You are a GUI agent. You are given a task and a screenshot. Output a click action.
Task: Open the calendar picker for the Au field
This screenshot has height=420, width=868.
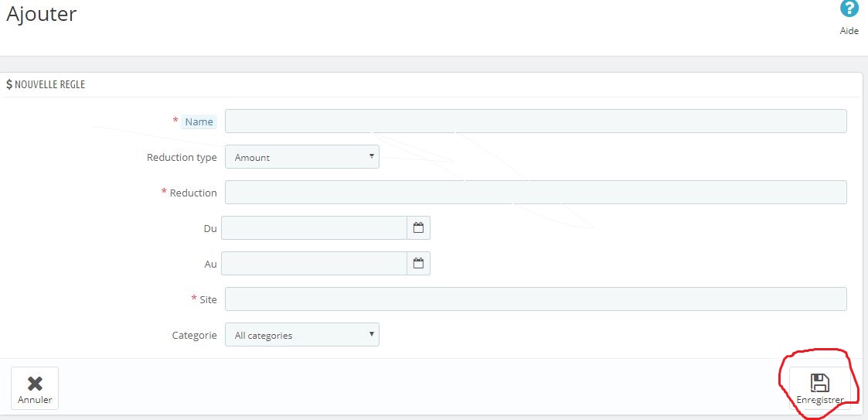click(x=418, y=263)
